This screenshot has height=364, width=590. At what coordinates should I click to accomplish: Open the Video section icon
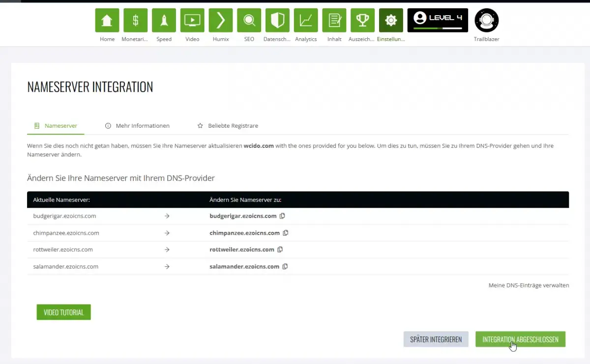(192, 21)
